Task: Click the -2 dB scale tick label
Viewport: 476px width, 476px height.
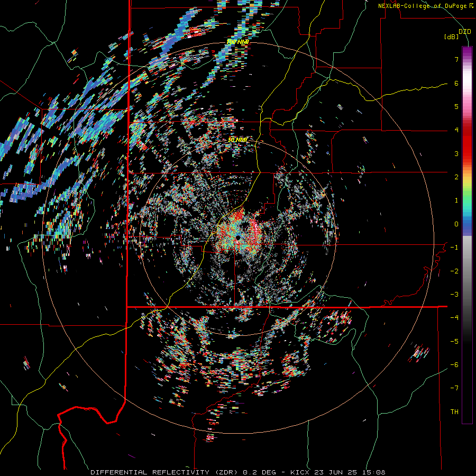Action: coord(454,271)
